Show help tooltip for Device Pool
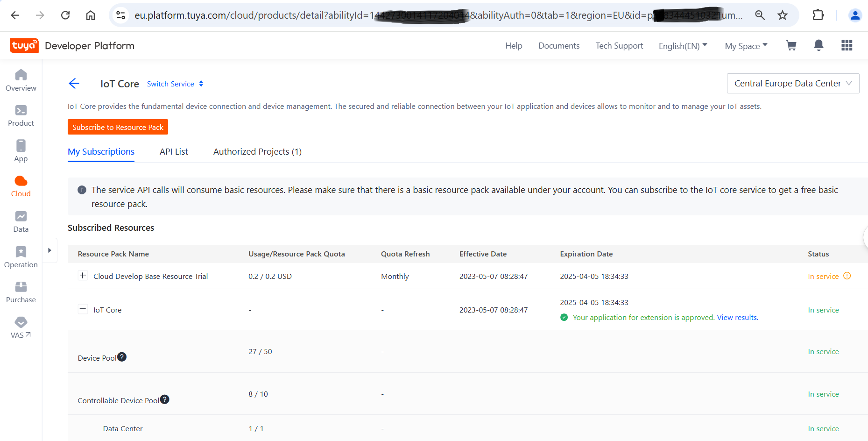This screenshot has width=868, height=441. click(122, 357)
